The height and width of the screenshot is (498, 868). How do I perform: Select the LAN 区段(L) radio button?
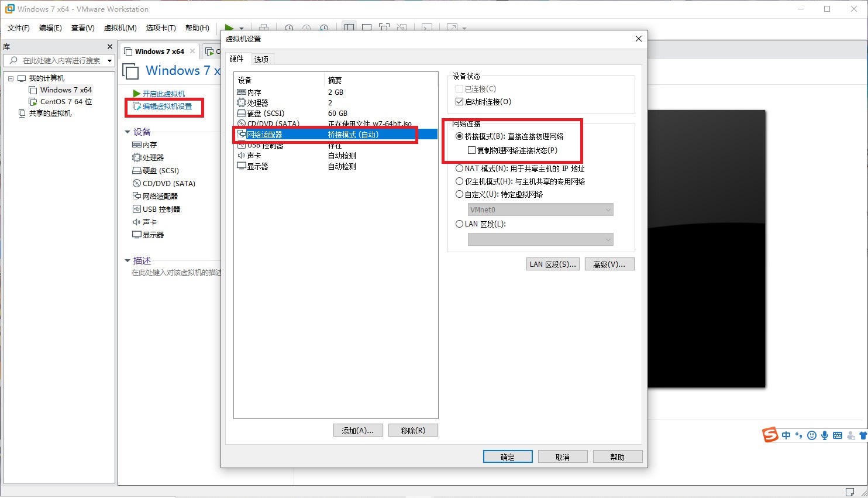pos(459,224)
